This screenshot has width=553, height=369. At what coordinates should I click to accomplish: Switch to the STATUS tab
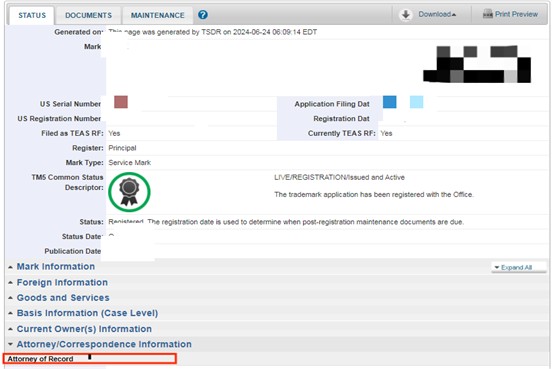32,15
